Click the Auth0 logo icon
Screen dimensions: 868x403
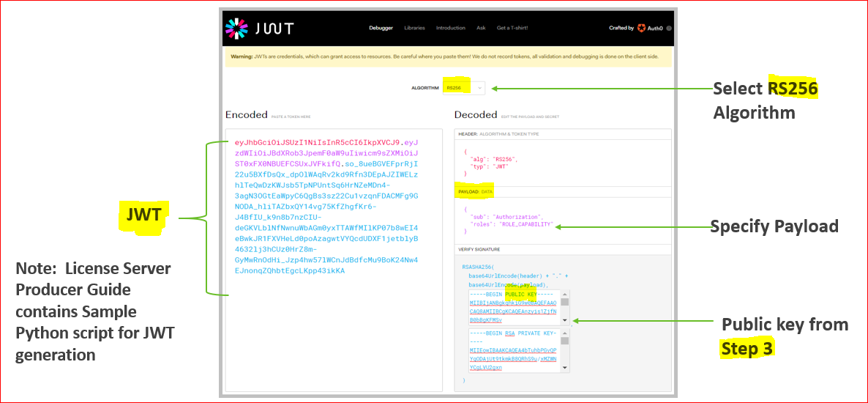click(x=642, y=28)
